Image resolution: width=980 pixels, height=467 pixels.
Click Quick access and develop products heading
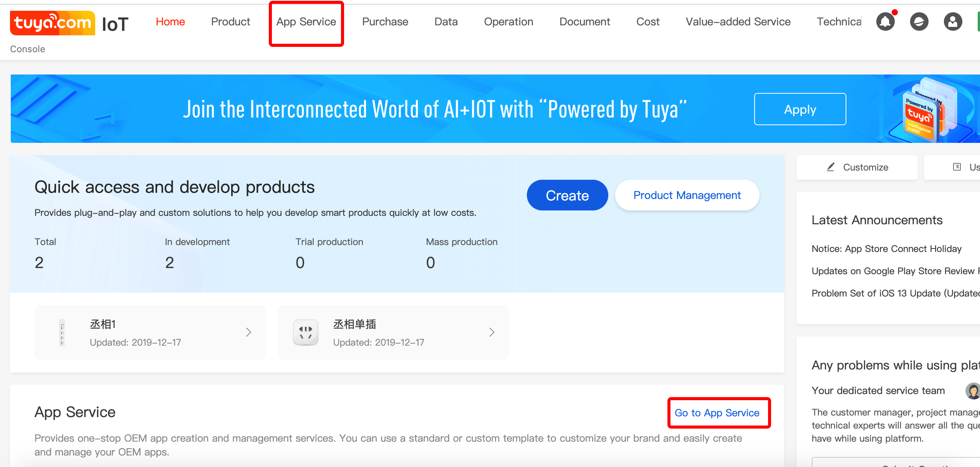coord(175,187)
